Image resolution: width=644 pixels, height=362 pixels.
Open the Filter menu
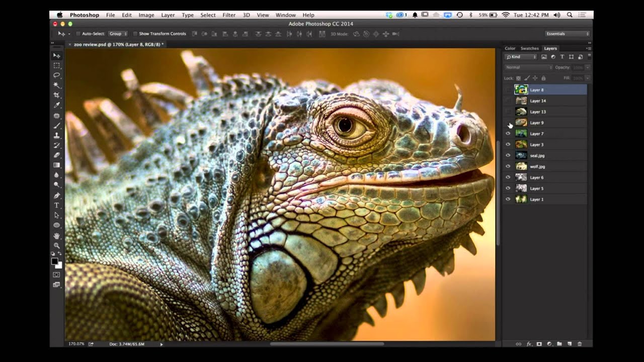click(229, 15)
